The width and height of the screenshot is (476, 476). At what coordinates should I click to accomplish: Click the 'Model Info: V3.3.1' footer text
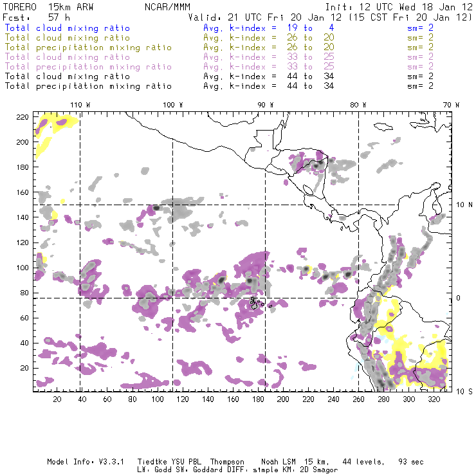pos(86,462)
